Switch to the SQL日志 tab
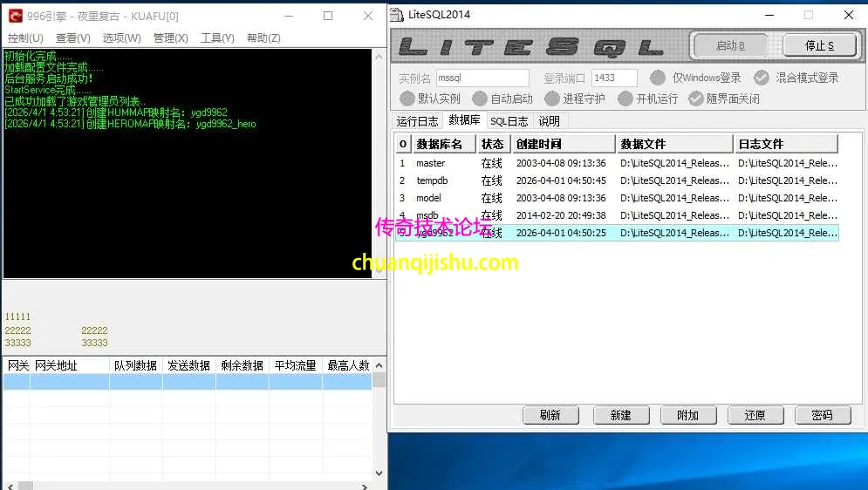Viewport: 868px width, 490px height. (x=509, y=121)
